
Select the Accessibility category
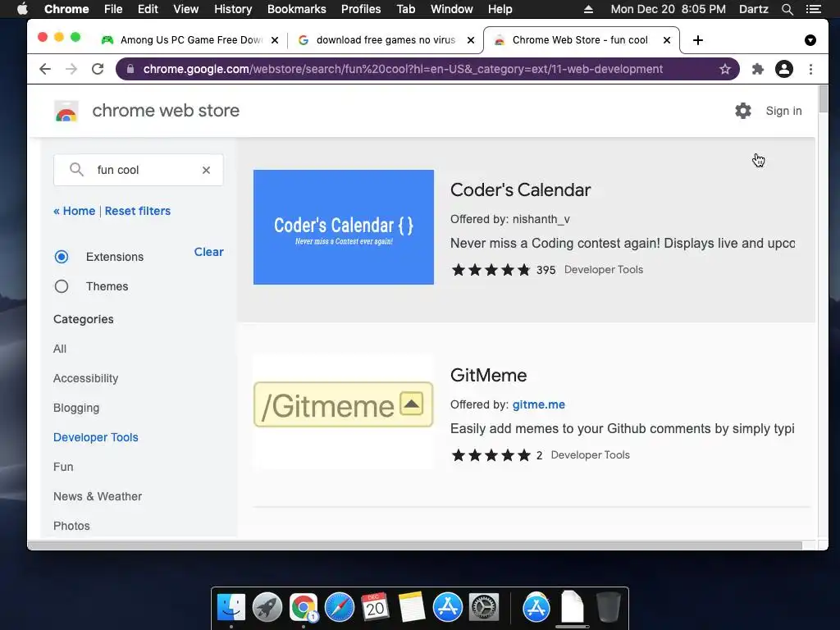coord(85,378)
